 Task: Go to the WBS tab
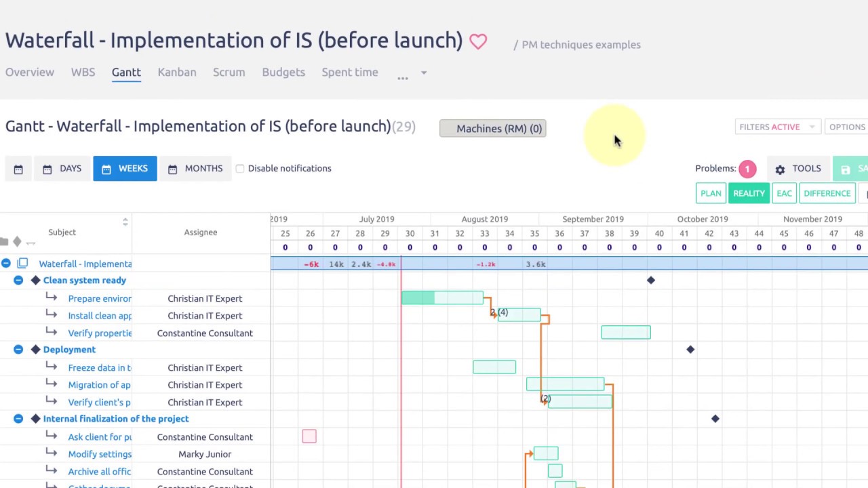(x=83, y=73)
